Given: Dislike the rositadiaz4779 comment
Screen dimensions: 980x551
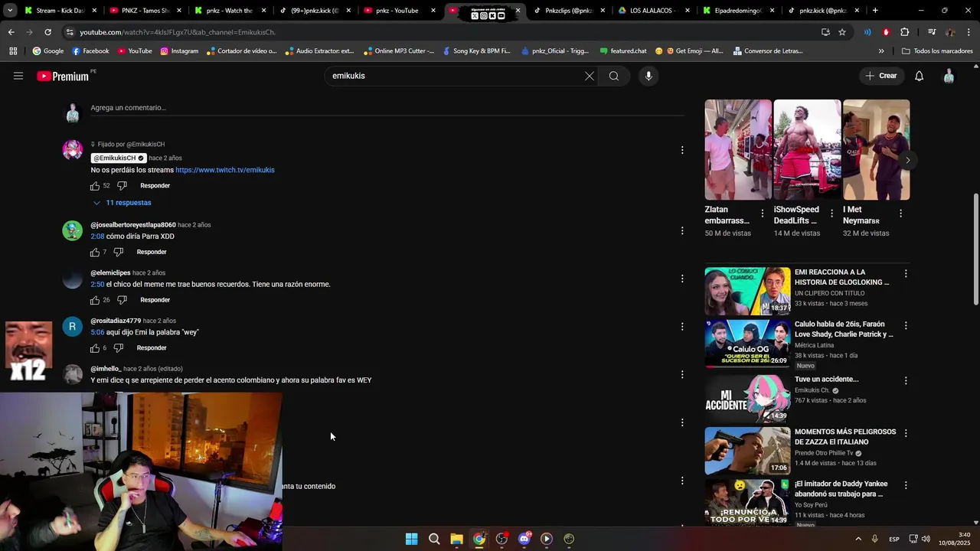Looking at the screenshot, I should (x=119, y=348).
